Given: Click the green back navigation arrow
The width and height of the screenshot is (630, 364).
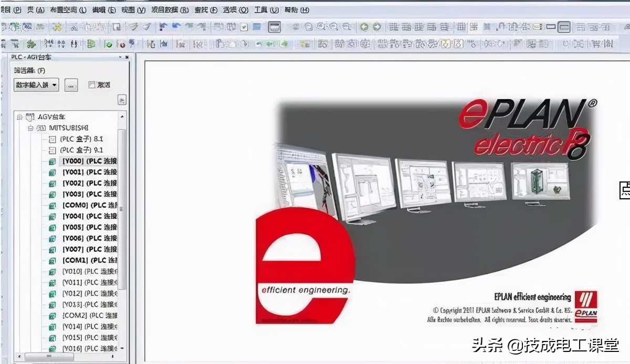Looking at the screenshot, I should (364, 27).
